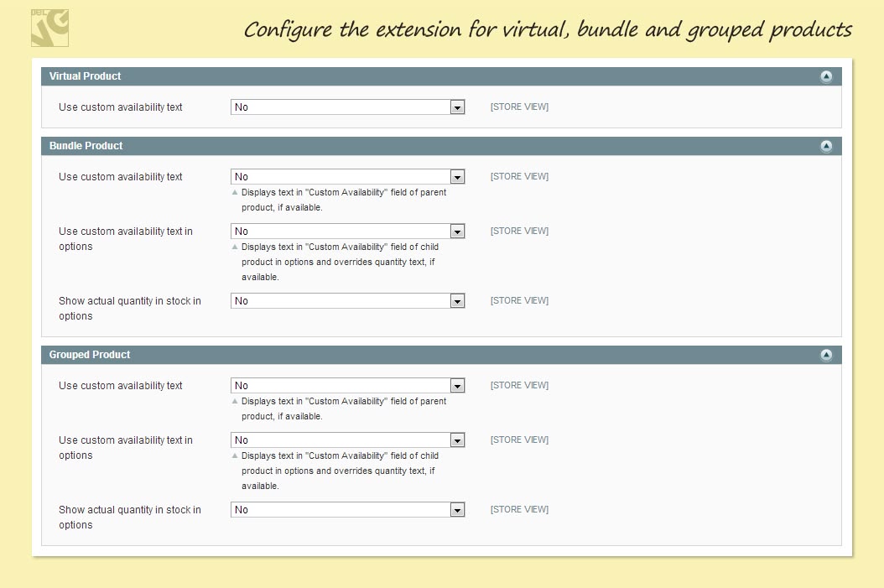Open Bundle Product's 'custom availability text in options' dropdown
This screenshot has height=588, width=884.
[x=347, y=232]
